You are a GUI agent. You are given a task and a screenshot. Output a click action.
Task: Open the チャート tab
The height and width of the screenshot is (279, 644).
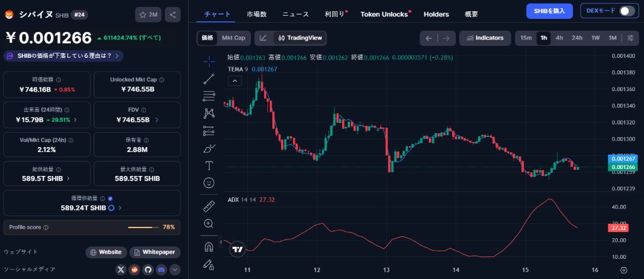217,14
